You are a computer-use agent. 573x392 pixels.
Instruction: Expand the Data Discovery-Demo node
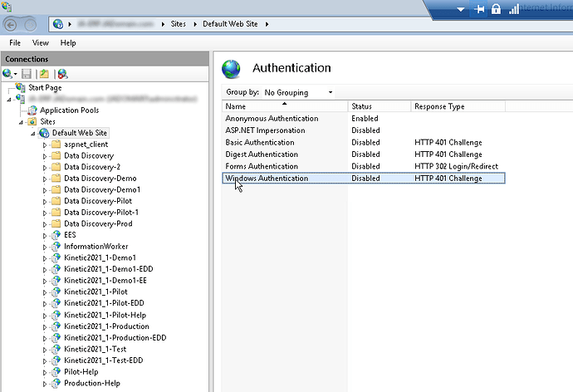tap(45, 179)
